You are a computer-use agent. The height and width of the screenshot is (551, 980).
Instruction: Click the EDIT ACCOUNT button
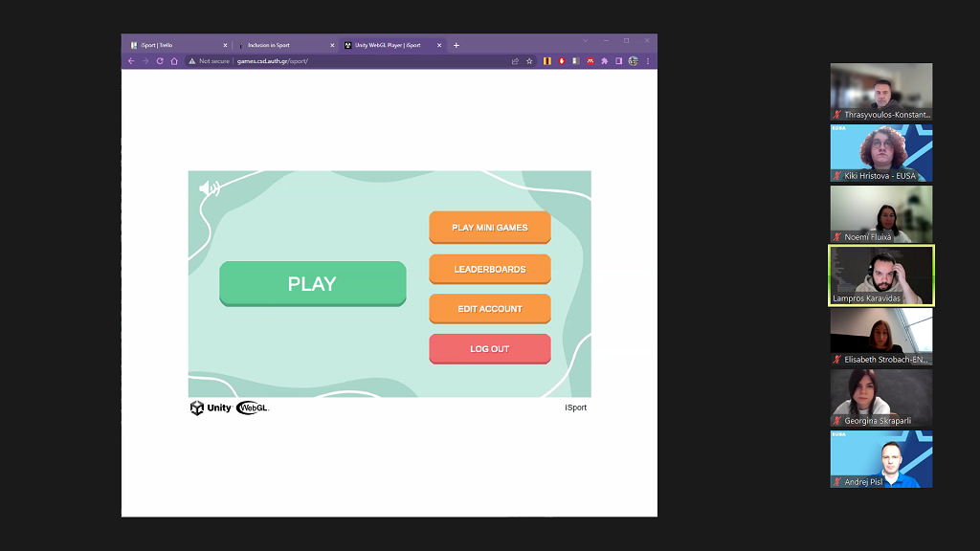pos(490,309)
